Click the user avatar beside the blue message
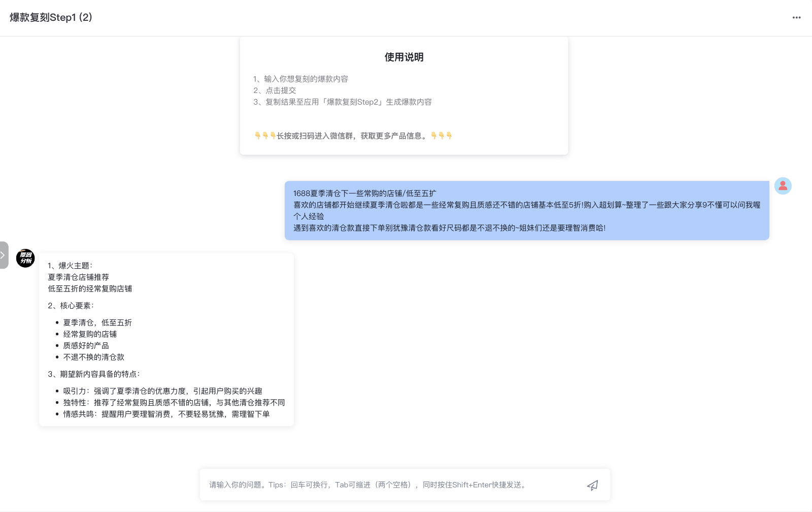 click(x=783, y=186)
